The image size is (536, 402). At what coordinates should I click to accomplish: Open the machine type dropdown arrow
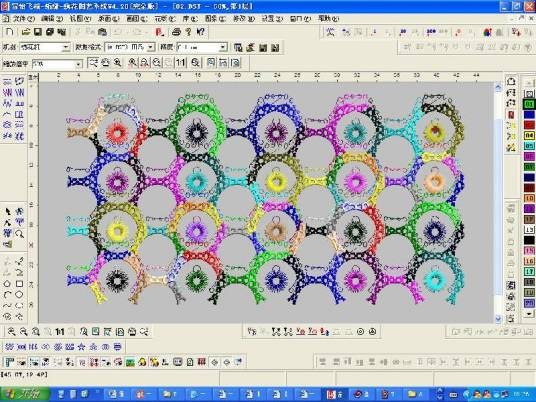(x=66, y=48)
